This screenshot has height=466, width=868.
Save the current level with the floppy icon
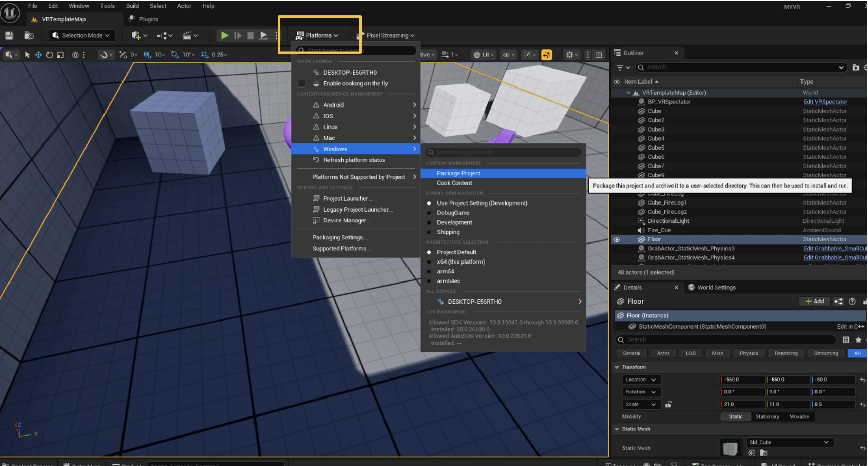pyautogui.click(x=9, y=35)
